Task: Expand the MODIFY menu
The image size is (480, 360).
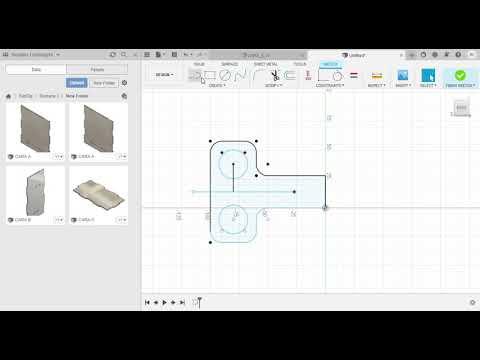Action: 273,86
